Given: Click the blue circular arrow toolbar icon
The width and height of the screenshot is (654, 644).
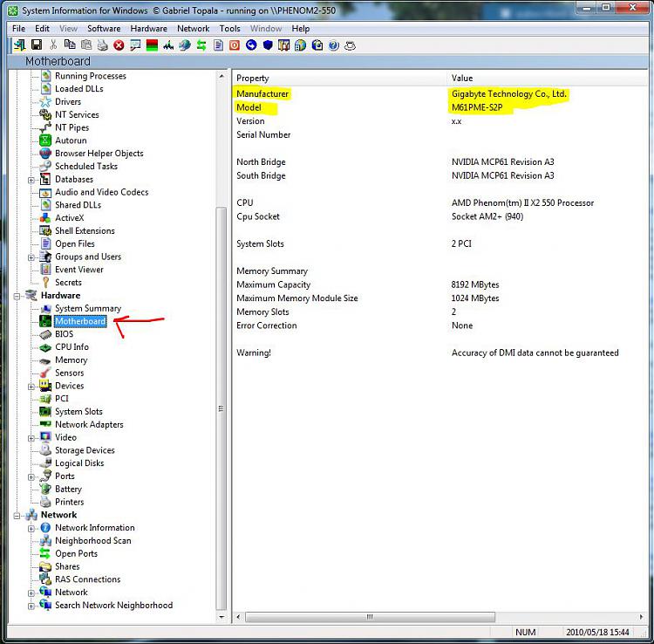Looking at the screenshot, I should [x=251, y=45].
